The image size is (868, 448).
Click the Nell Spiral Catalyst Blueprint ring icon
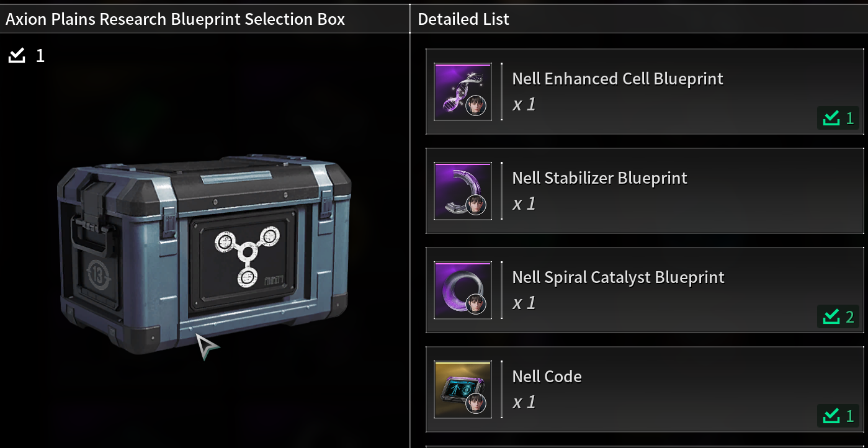point(463,290)
